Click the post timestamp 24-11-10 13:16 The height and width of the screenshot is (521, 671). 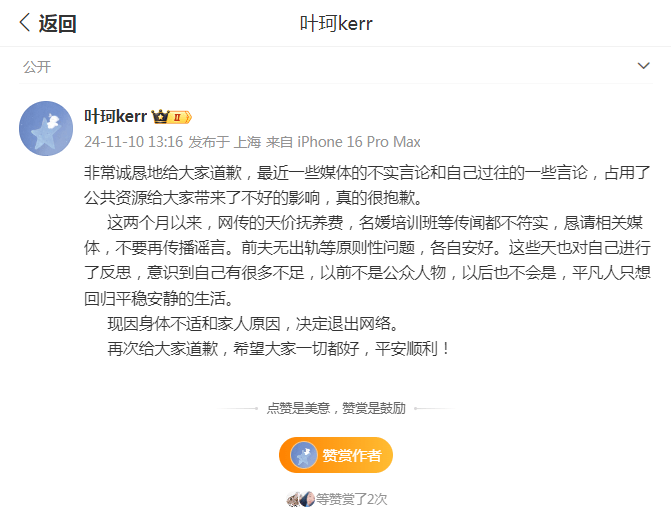coord(134,142)
